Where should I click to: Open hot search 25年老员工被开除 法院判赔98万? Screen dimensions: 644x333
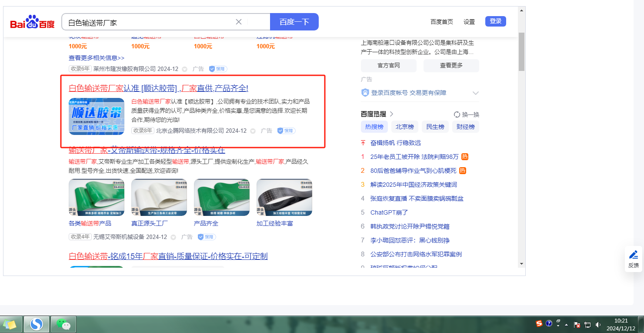(414, 157)
